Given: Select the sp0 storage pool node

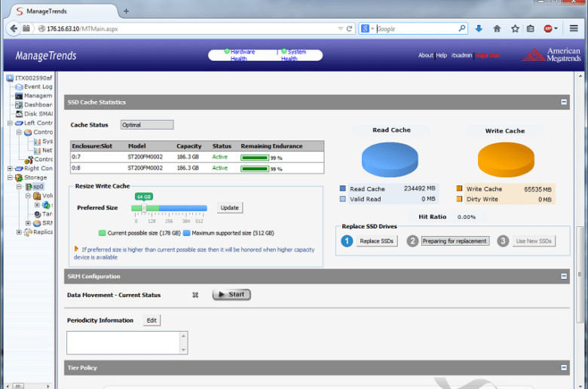Looking at the screenshot, I should (x=38, y=186).
